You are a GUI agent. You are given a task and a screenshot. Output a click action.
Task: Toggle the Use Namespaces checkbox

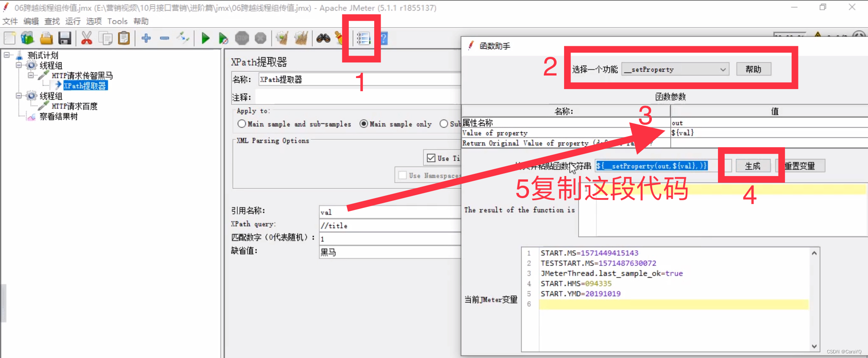pyautogui.click(x=403, y=175)
